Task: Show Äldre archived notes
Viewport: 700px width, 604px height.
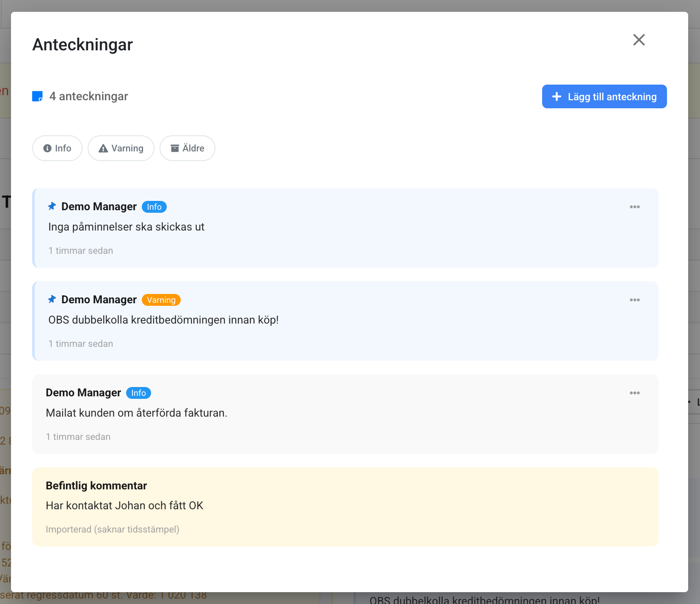Action: pyautogui.click(x=187, y=148)
